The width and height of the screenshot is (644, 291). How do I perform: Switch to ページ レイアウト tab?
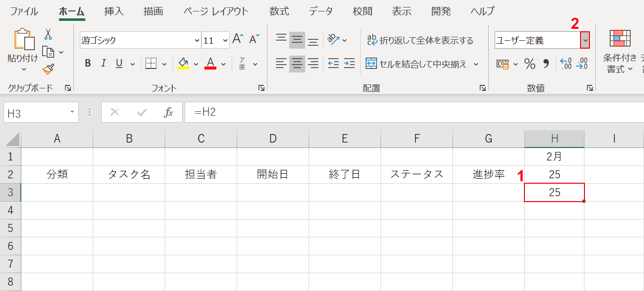(216, 11)
